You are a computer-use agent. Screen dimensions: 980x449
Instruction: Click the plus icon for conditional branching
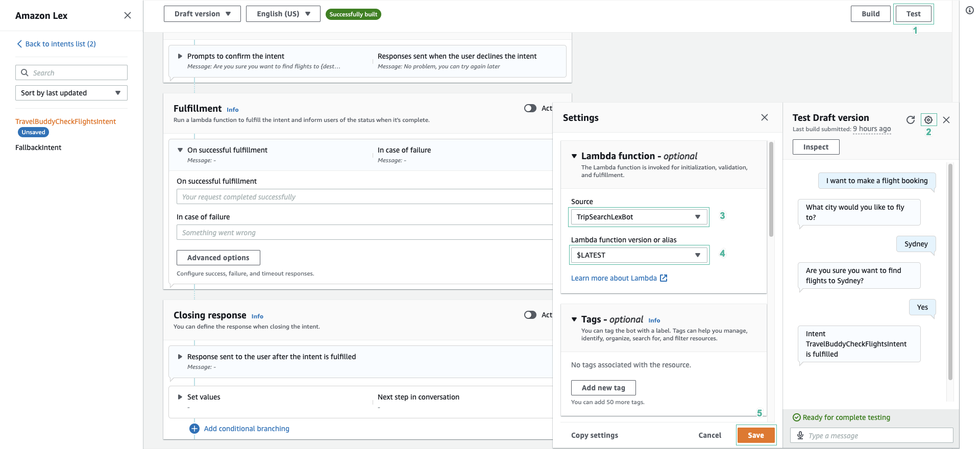(194, 429)
